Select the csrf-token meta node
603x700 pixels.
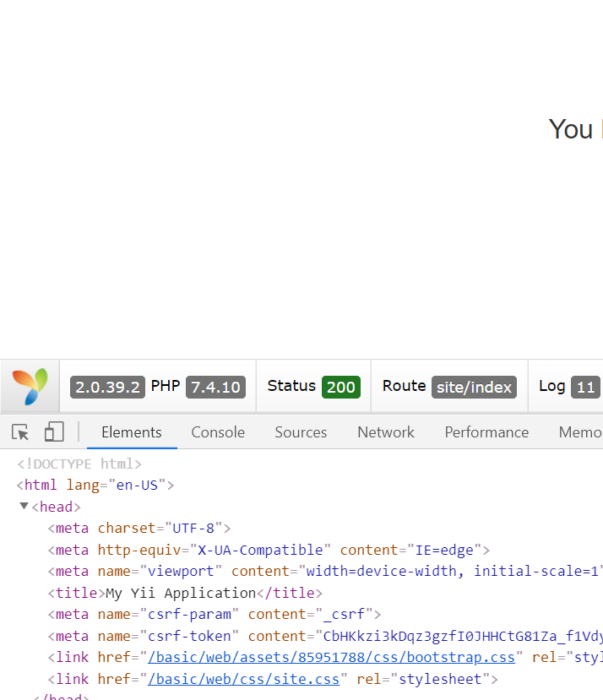click(325, 636)
